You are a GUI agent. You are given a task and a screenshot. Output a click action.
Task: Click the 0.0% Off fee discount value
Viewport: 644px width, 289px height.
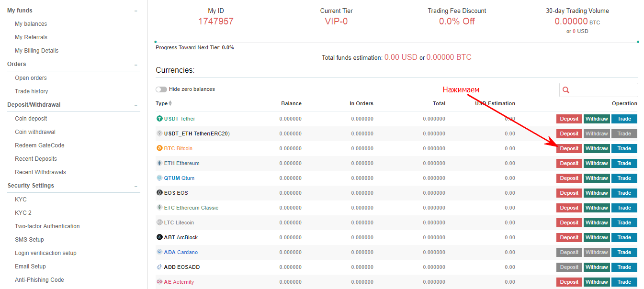click(x=457, y=21)
